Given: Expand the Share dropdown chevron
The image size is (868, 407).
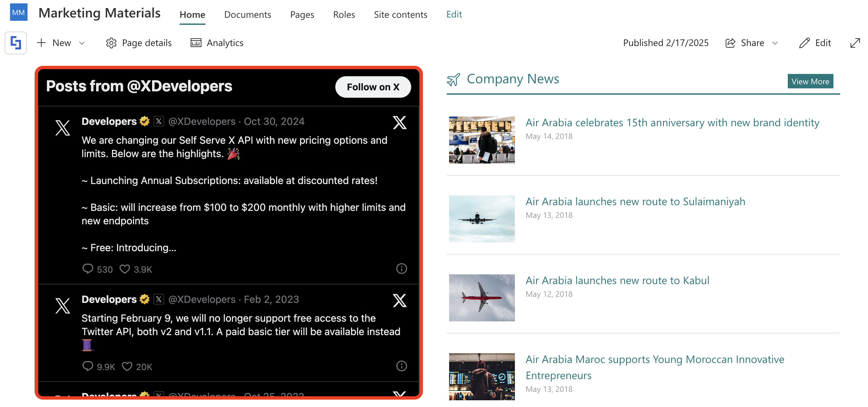Looking at the screenshot, I should coord(775,43).
